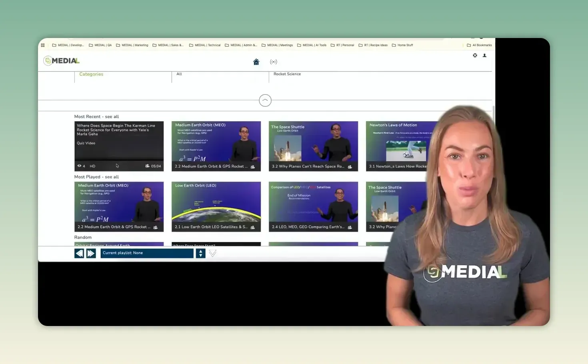Open the MEDIAL | Marketing bookmark folder
This screenshot has height=364, width=588.
pos(132,45)
